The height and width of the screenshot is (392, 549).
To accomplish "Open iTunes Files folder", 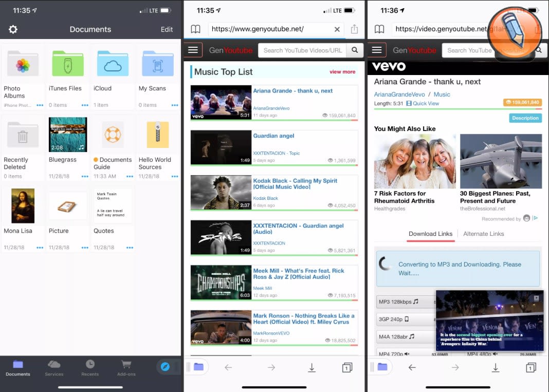I will pos(68,64).
